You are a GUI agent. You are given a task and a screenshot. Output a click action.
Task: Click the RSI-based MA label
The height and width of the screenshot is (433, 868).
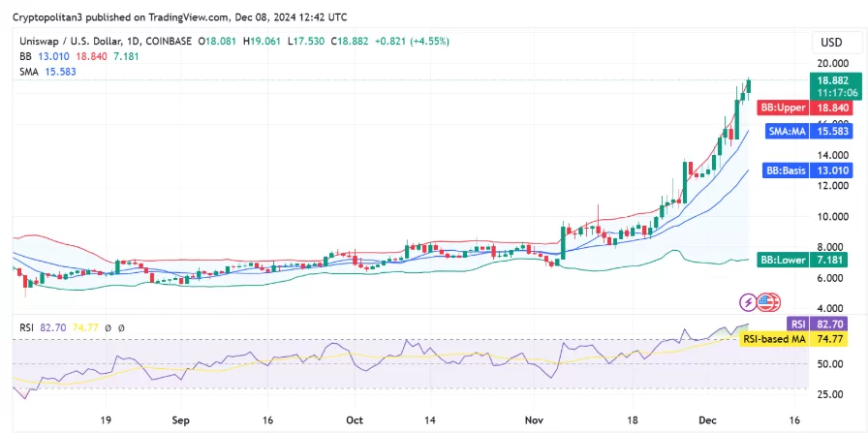[774, 339]
